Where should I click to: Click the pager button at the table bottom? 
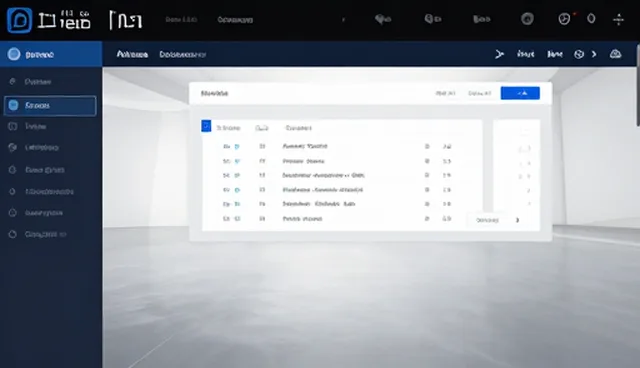(x=487, y=220)
